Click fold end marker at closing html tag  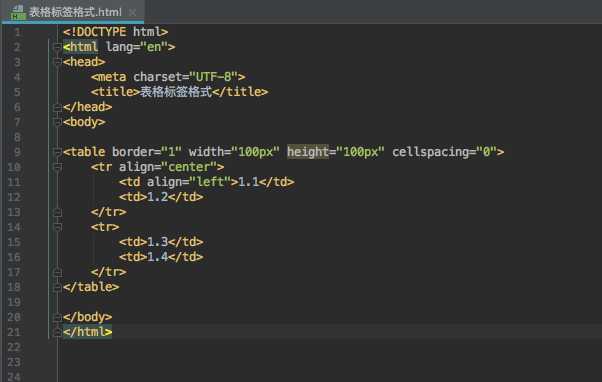(57, 332)
